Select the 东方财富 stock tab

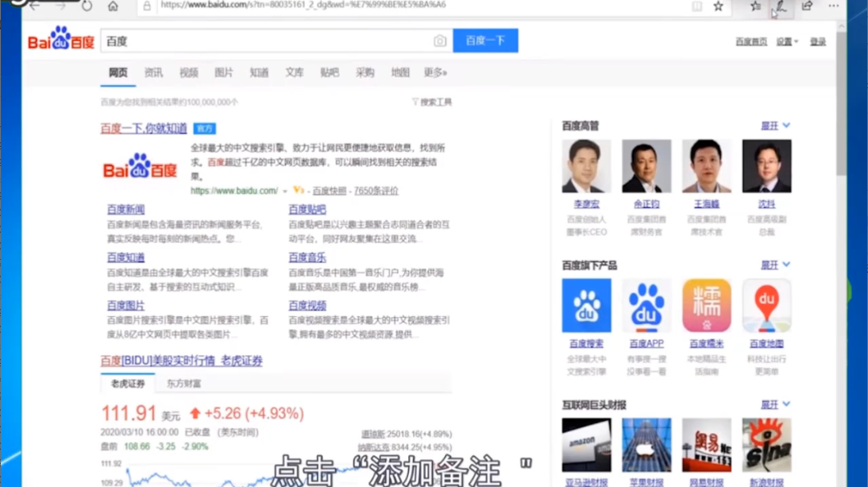183,384
